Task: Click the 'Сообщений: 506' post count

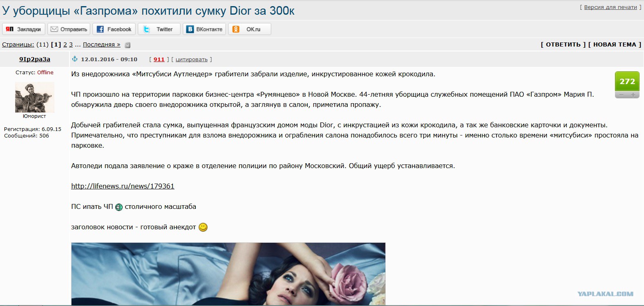Action: [x=27, y=135]
